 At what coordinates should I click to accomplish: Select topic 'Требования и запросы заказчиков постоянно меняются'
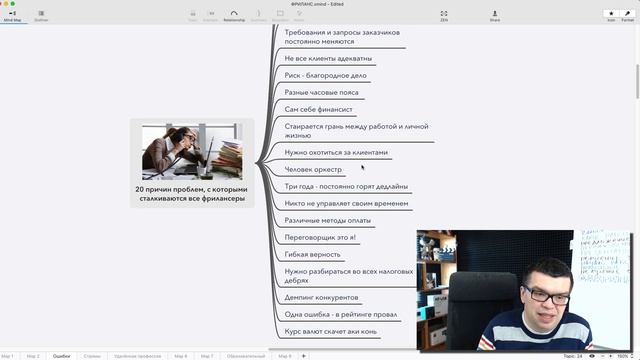coord(342,37)
